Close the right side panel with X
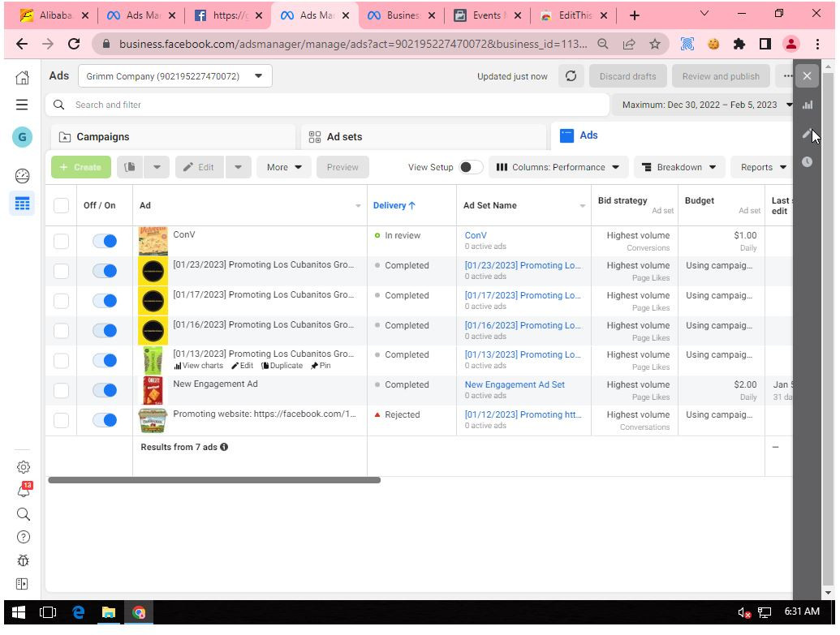The image size is (840, 635). point(807,76)
